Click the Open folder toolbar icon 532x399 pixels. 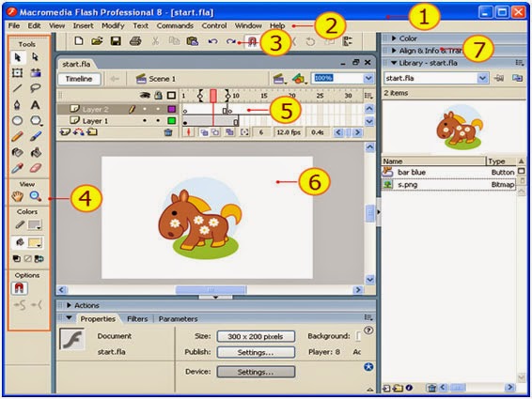tap(97, 41)
